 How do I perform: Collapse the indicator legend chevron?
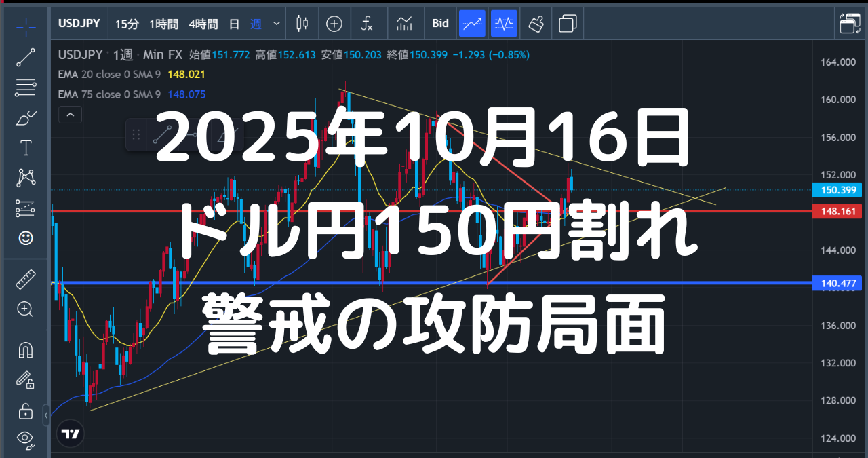pyautogui.click(x=71, y=115)
